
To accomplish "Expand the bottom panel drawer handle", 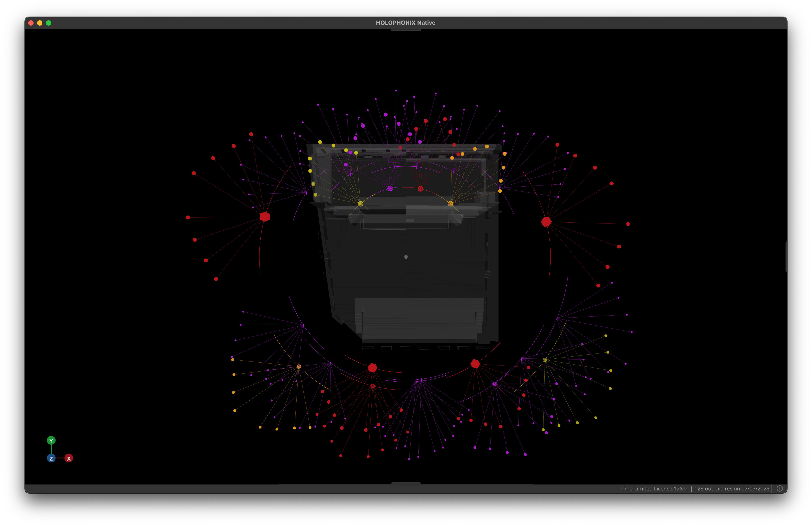I will [x=406, y=483].
